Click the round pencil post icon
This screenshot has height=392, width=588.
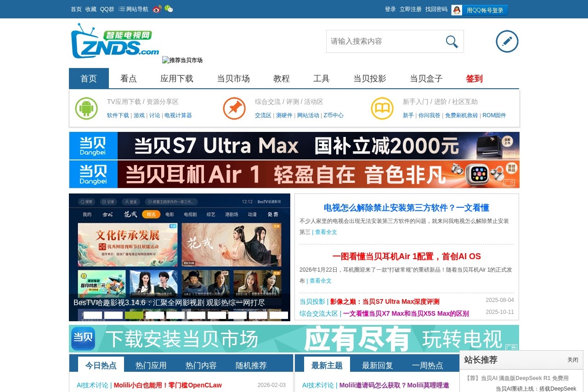(507, 41)
